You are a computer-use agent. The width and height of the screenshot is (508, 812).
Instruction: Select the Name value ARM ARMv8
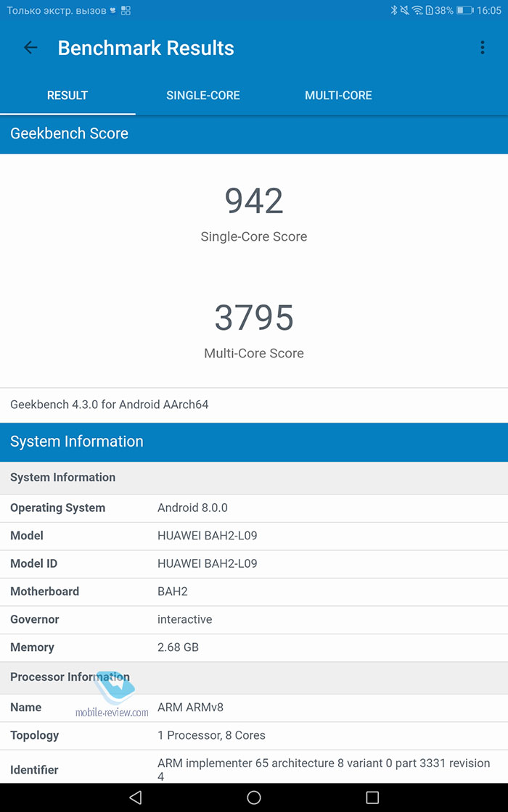pos(190,708)
